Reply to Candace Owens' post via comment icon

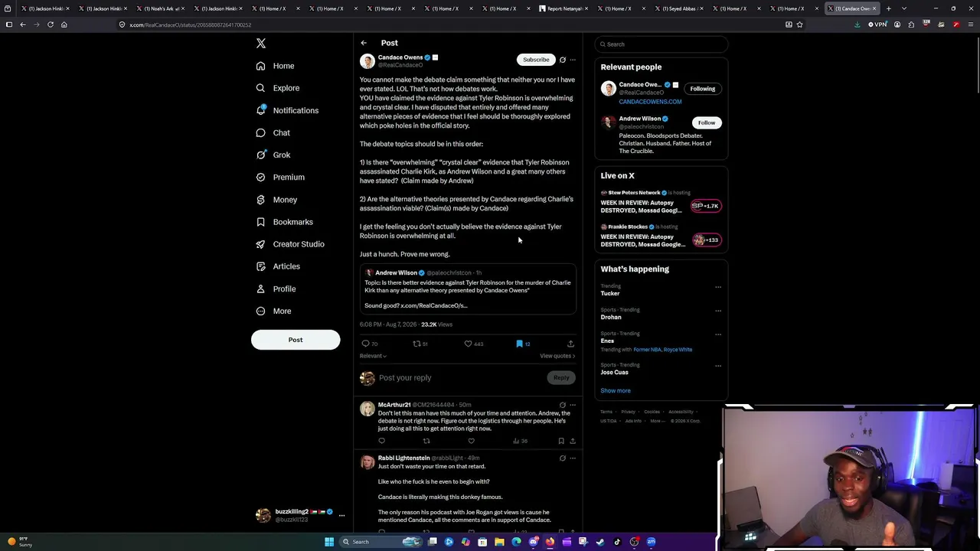(365, 344)
